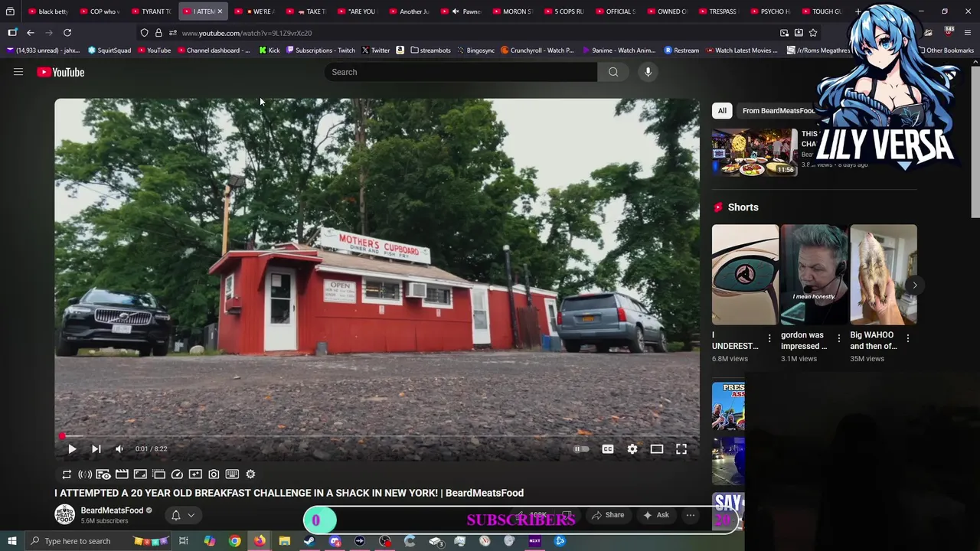
Task: Click the browser address bar URL
Action: coord(247,33)
